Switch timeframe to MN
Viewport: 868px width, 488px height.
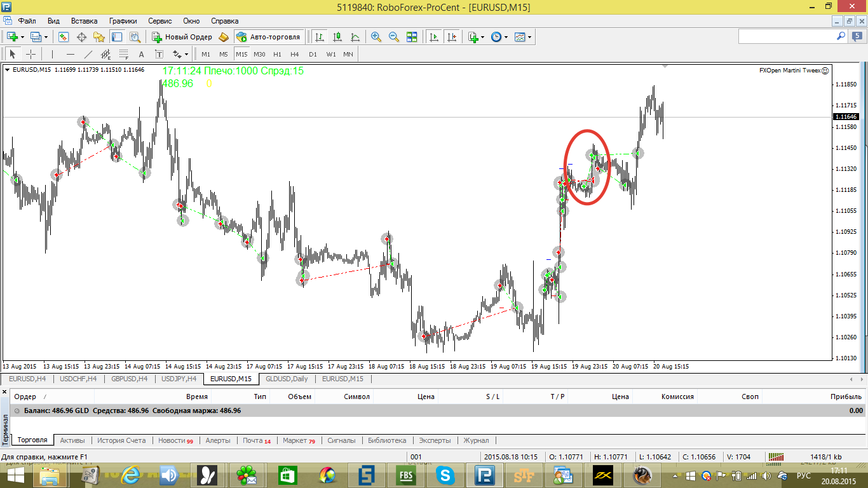pyautogui.click(x=348, y=54)
